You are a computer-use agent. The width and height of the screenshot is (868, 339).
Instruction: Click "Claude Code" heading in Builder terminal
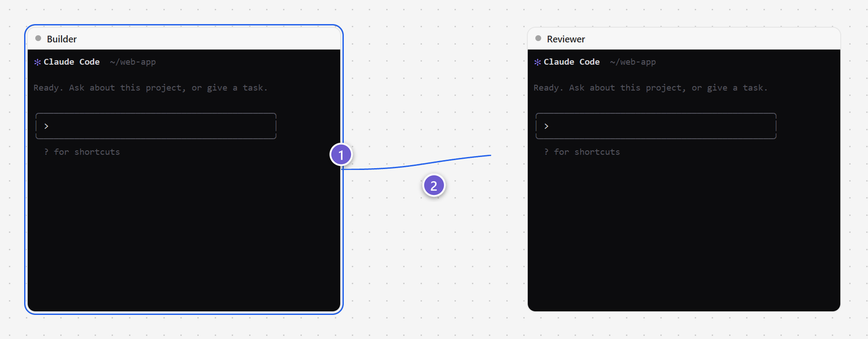point(71,62)
